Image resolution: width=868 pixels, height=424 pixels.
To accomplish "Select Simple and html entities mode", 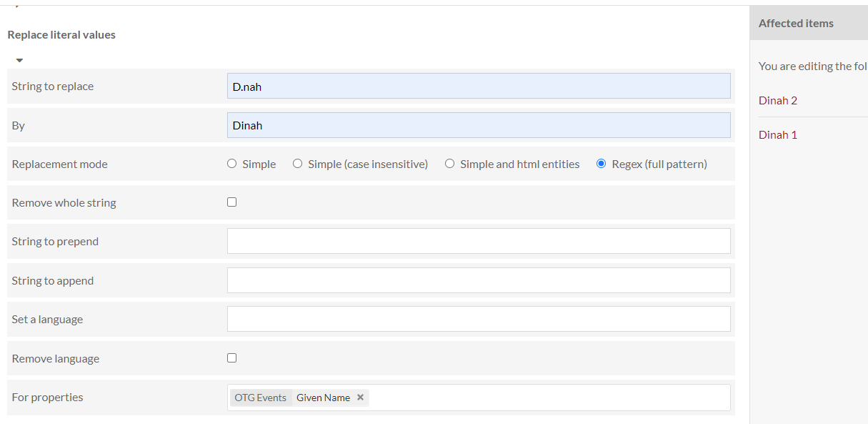I will click(x=450, y=164).
